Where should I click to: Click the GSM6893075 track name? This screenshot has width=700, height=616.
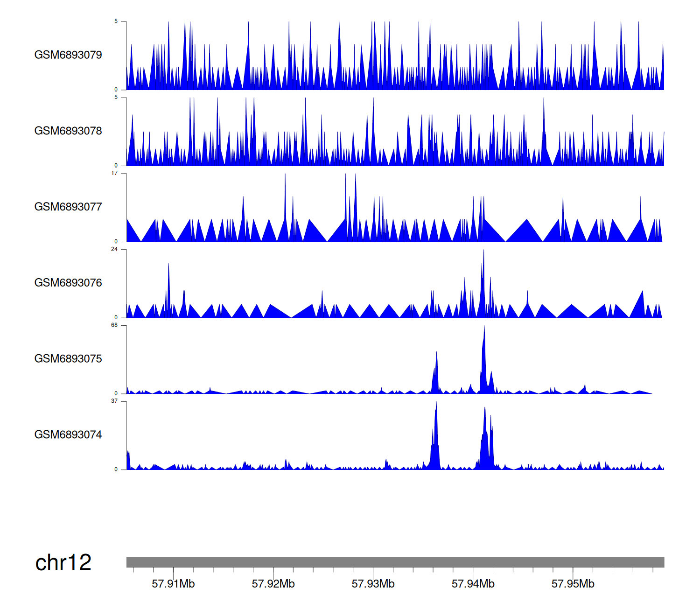coord(68,359)
